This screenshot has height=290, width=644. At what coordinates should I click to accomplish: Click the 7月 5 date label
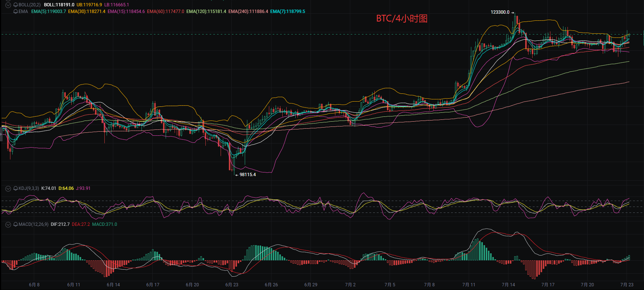(x=390, y=285)
